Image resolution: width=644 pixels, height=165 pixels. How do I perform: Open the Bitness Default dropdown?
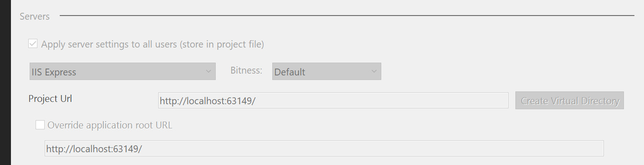tap(327, 71)
